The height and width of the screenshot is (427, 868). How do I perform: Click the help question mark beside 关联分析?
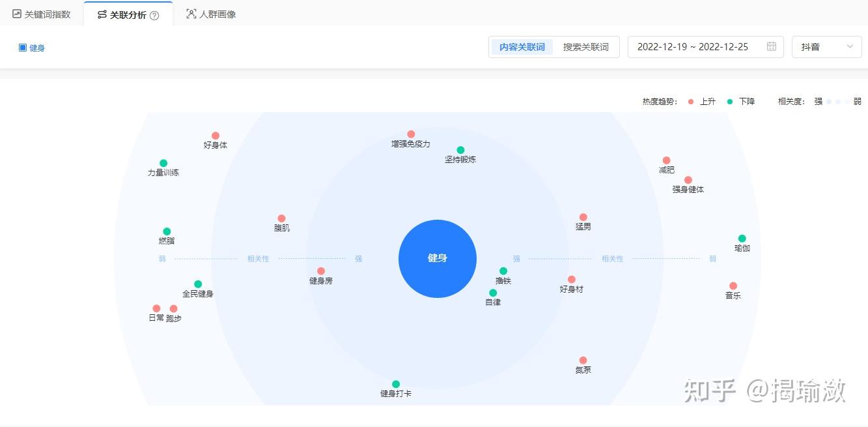point(154,15)
